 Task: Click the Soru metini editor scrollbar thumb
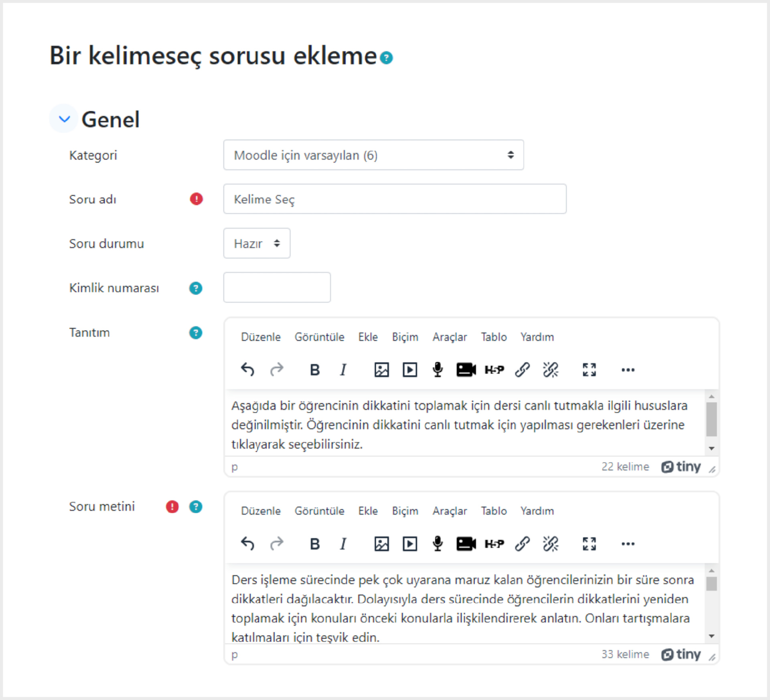click(711, 584)
